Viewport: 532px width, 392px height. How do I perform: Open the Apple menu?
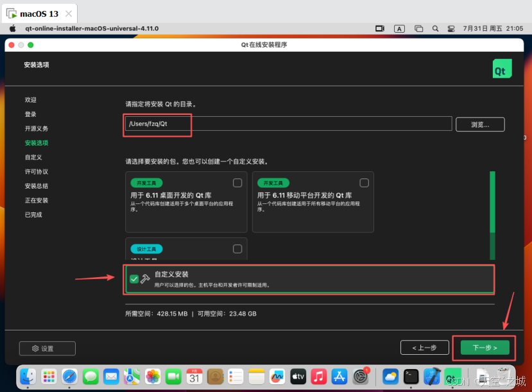[x=13, y=28]
